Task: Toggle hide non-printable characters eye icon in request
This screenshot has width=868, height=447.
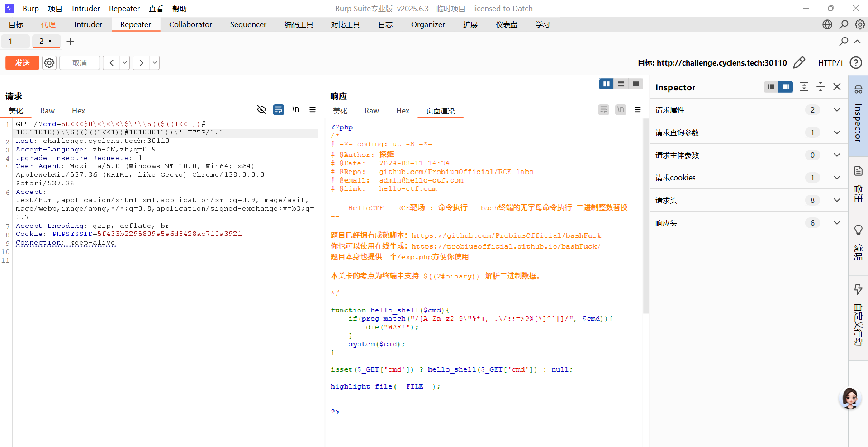Action: (261, 109)
